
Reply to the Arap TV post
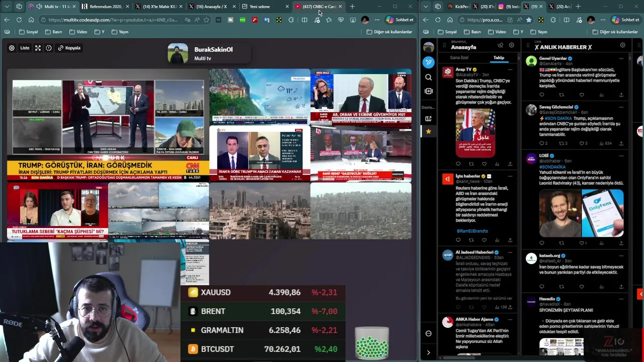tap(458, 163)
